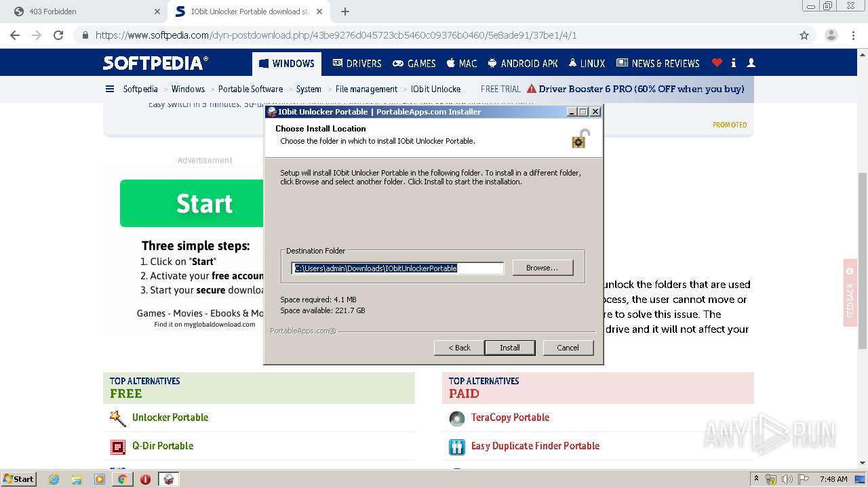Go to Portable Software breadcrumb link
The width and height of the screenshot is (868, 488).
tap(250, 89)
